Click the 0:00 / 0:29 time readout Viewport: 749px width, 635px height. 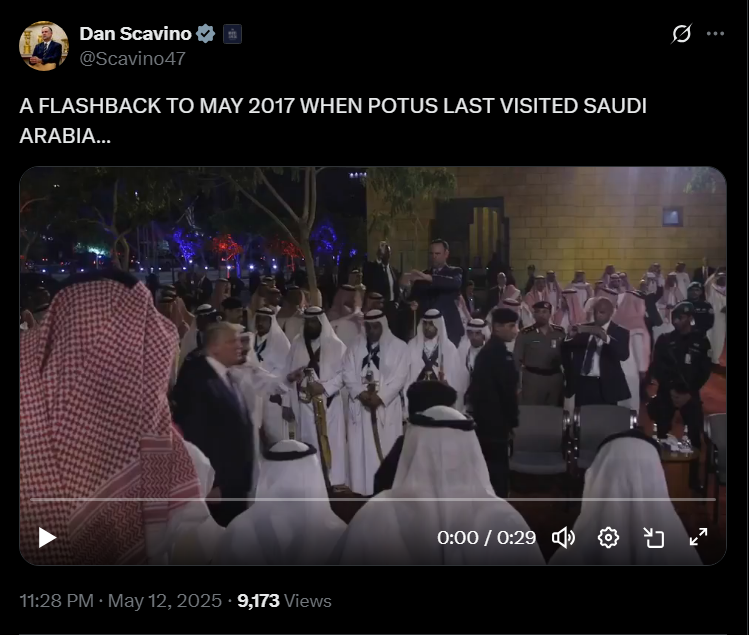click(x=486, y=538)
